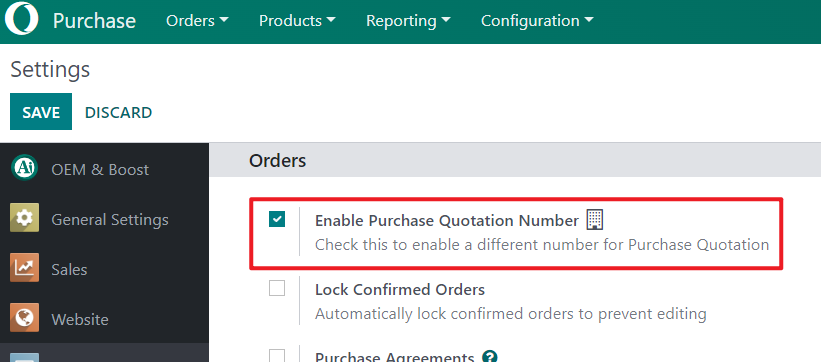Expand the Reporting dropdown menu

[408, 21]
